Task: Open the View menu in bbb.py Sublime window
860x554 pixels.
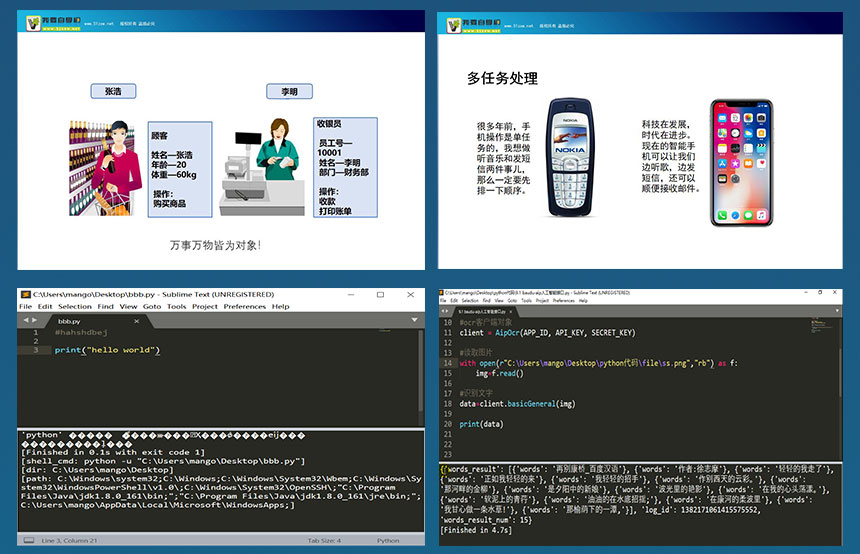Action: tap(128, 307)
